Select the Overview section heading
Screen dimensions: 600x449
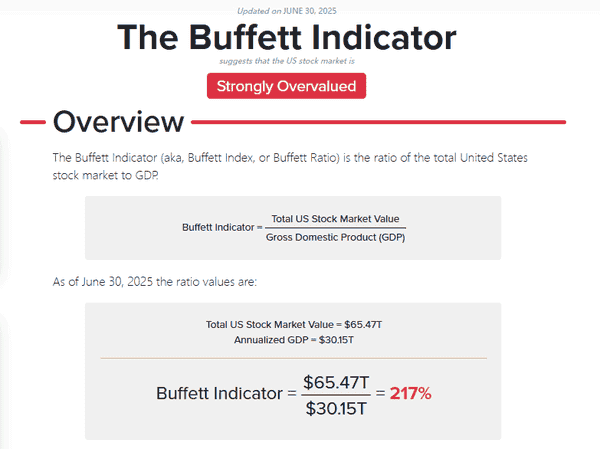(118, 122)
